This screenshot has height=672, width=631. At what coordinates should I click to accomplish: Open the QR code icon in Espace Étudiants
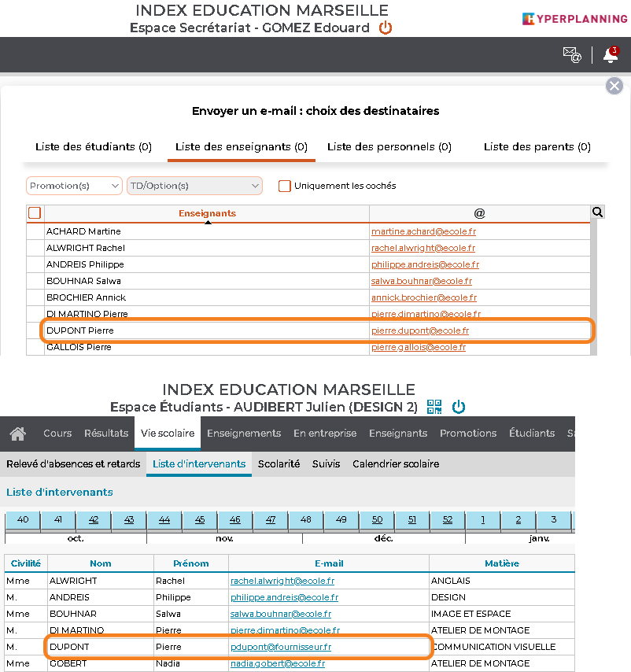pos(434,407)
